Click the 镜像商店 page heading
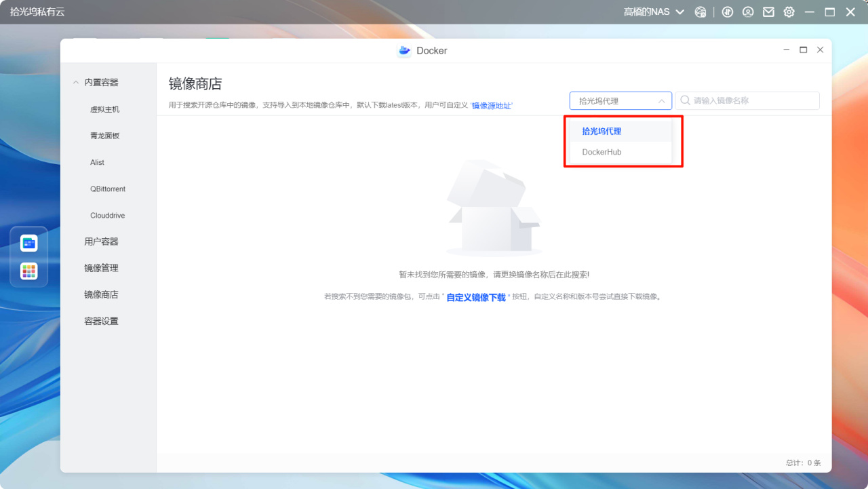 (x=195, y=84)
